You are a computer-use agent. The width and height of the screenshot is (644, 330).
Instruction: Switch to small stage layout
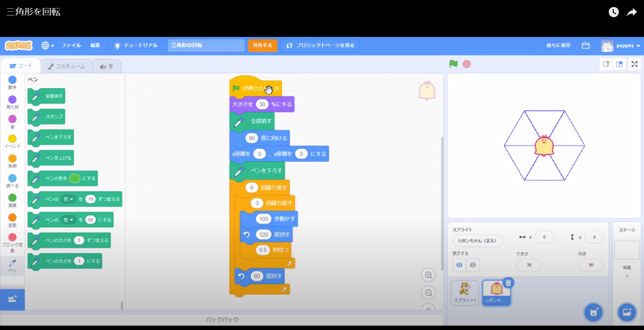coord(606,64)
